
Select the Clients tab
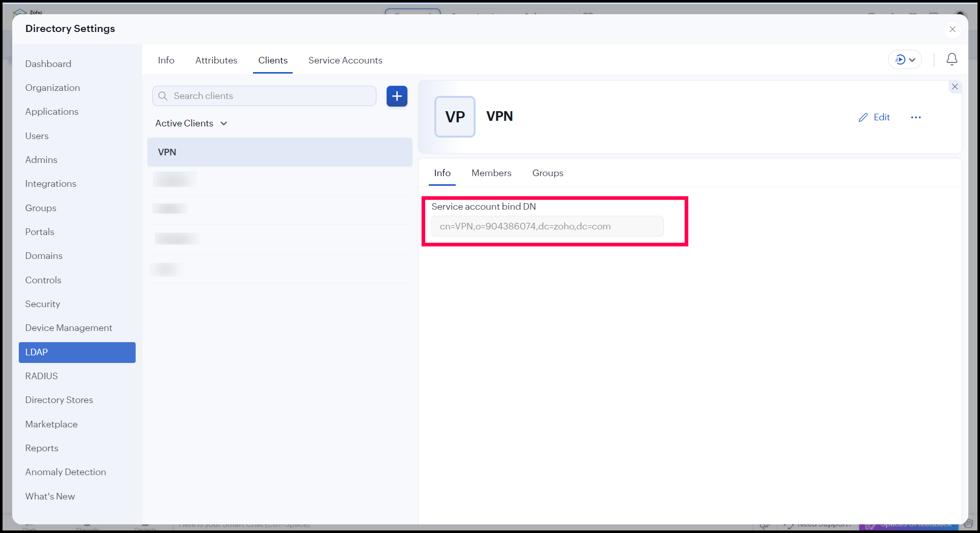[x=273, y=60]
